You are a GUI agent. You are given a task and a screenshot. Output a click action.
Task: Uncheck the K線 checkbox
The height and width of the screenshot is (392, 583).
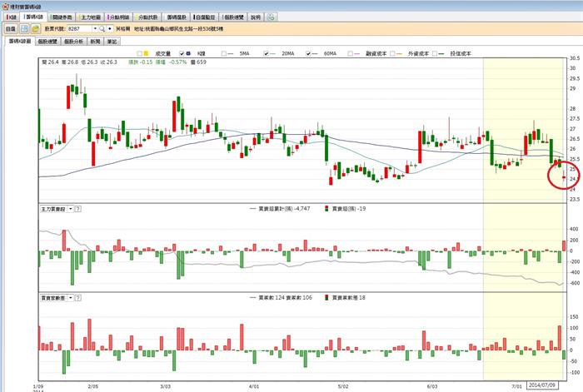pos(182,54)
